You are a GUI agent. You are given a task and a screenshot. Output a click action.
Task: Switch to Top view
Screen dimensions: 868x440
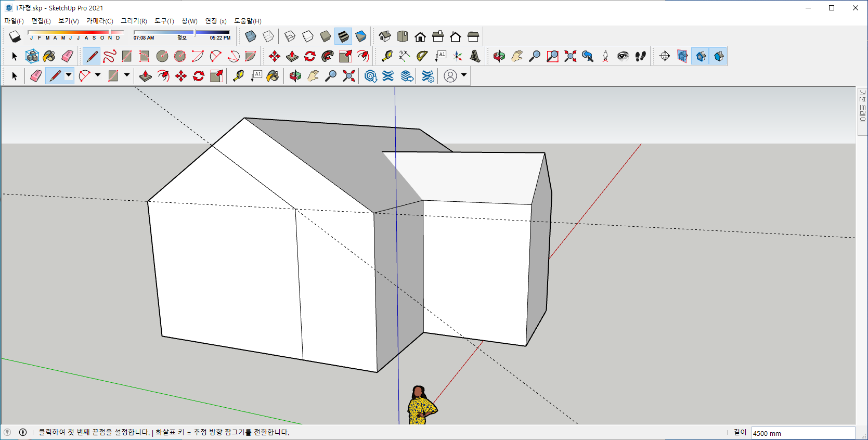click(403, 36)
